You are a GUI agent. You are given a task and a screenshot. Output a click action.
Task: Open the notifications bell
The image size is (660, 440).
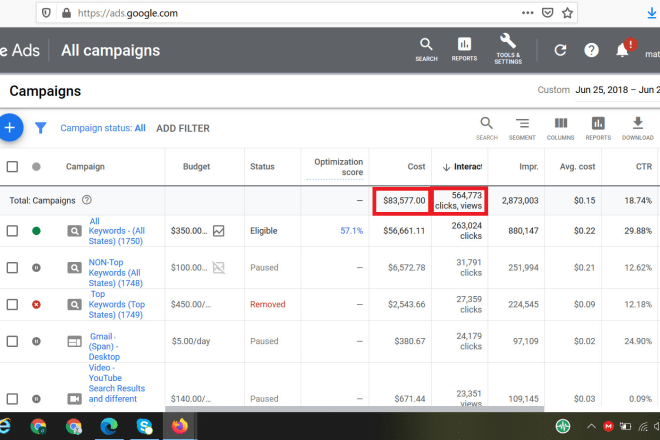click(623, 51)
